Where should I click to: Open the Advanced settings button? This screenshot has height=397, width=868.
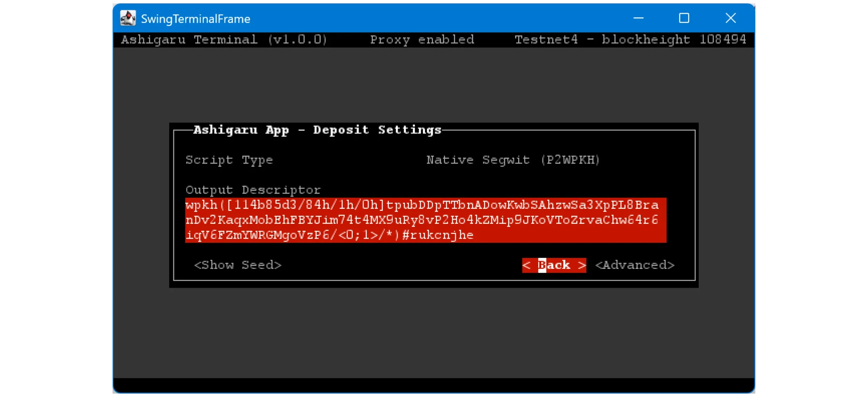(635, 265)
